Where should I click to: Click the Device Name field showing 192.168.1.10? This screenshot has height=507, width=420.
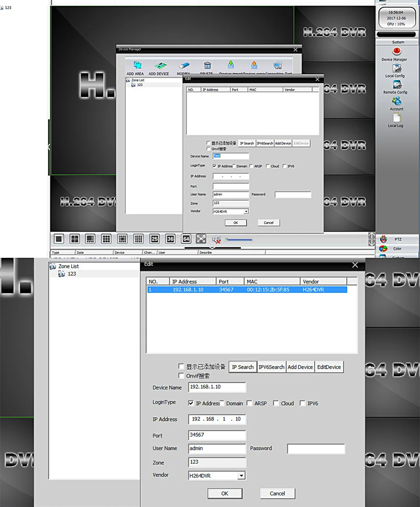(x=217, y=387)
